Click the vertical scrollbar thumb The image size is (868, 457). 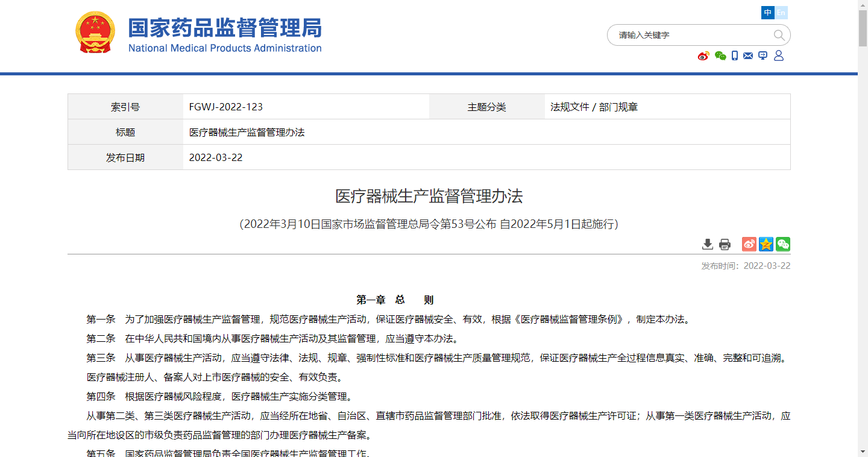click(863, 27)
